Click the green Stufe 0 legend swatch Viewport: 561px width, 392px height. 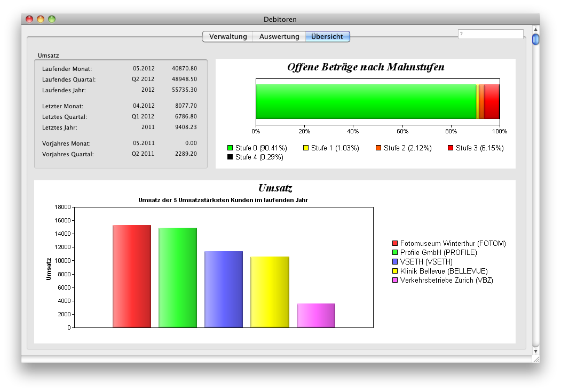point(230,148)
